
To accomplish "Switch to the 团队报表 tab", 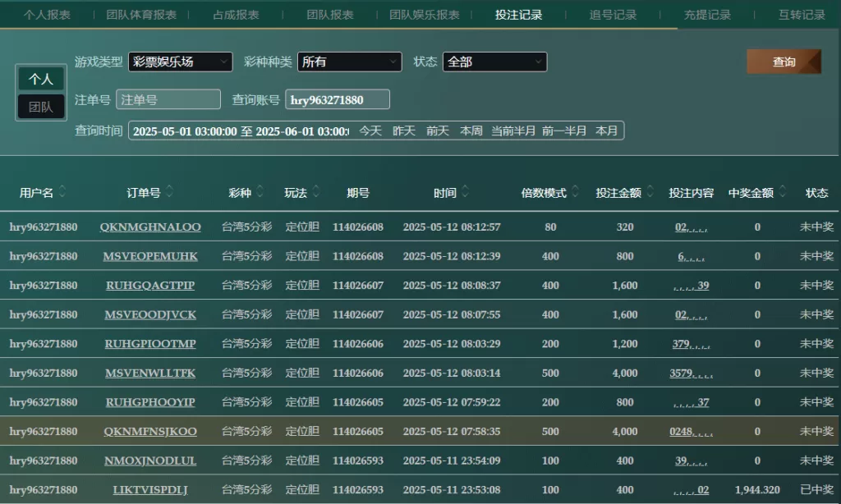I will click(330, 15).
